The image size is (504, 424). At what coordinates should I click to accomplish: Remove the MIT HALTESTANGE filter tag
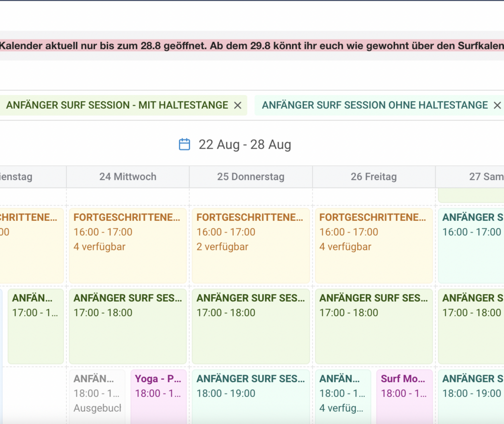[238, 105]
